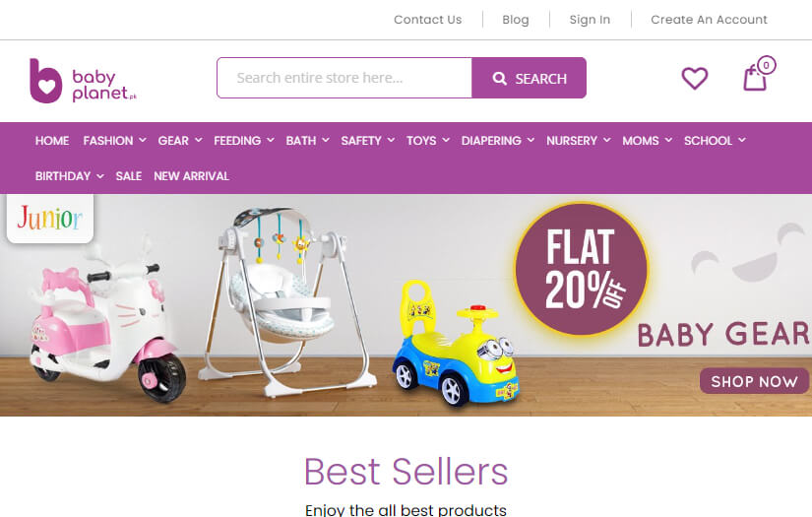Open the Sale menu item
The height and width of the screenshot is (517, 812).
point(128,176)
